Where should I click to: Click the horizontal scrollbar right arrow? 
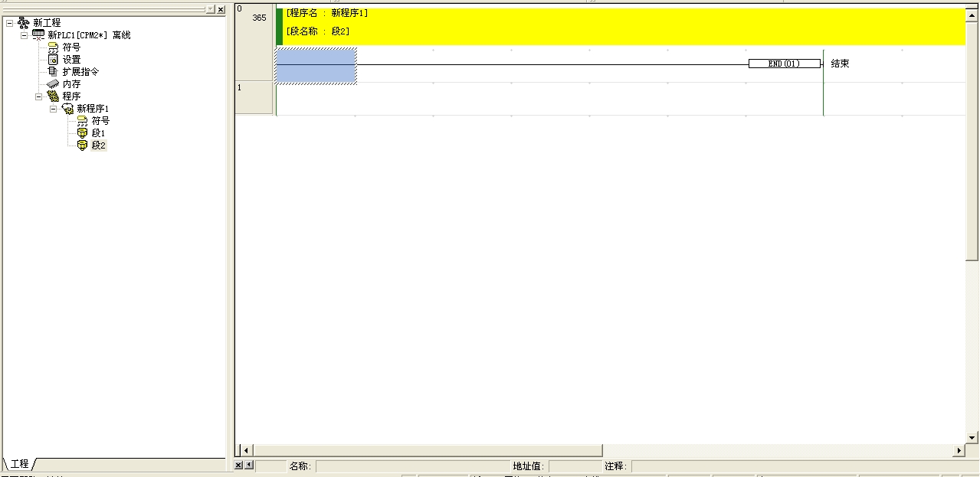[x=959, y=450]
